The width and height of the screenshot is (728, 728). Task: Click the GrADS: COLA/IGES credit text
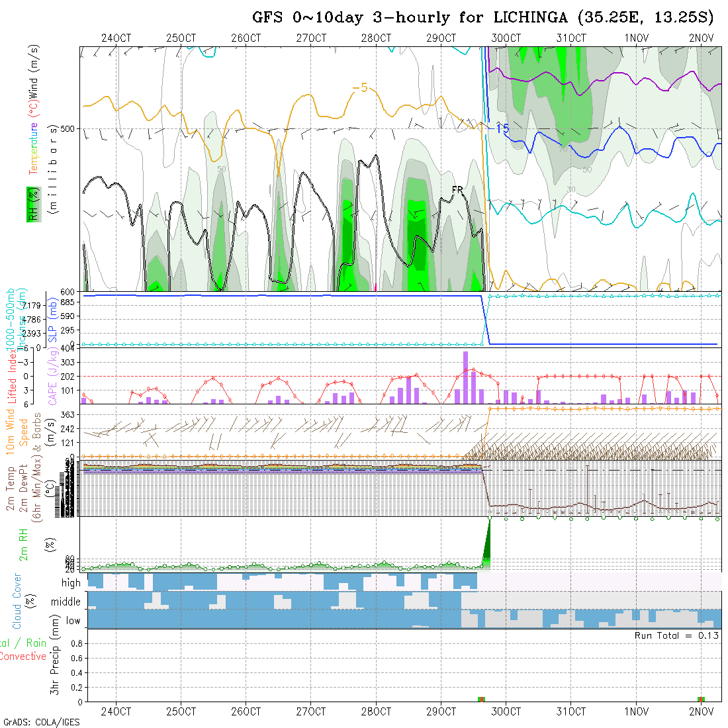[41, 722]
